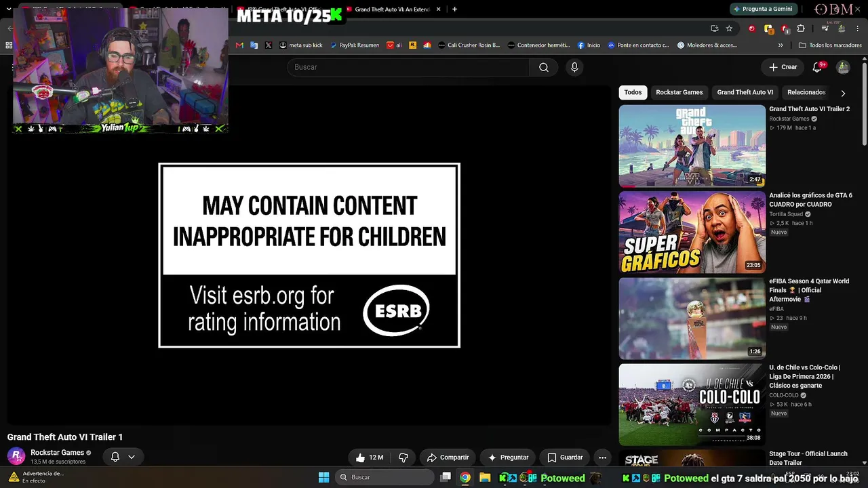
Task: Open Google Chrome from the taskbar
Action: [465, 477]
